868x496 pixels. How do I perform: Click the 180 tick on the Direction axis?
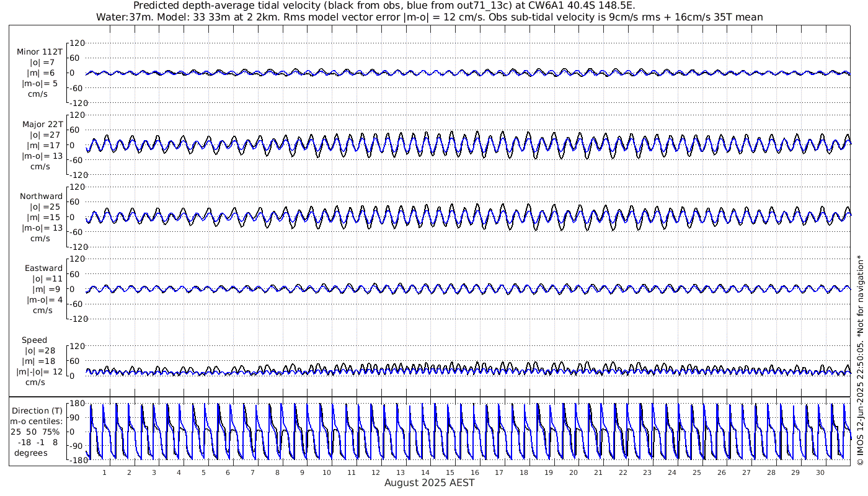tap(76, 403)
